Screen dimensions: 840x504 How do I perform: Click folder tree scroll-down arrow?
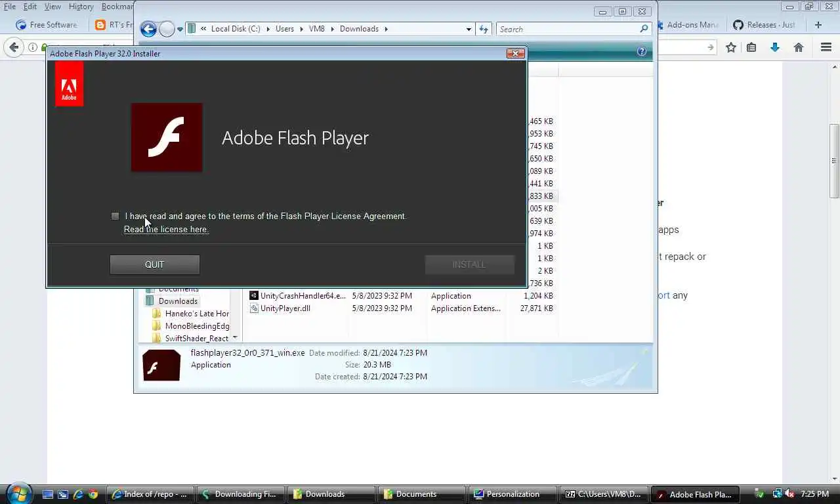(235, 338)
